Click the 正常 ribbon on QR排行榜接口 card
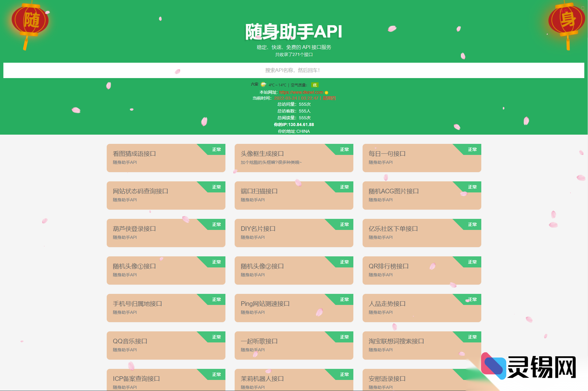Image resolution: width=588 pixels, height=391 pixels. (x=472, y=262)
